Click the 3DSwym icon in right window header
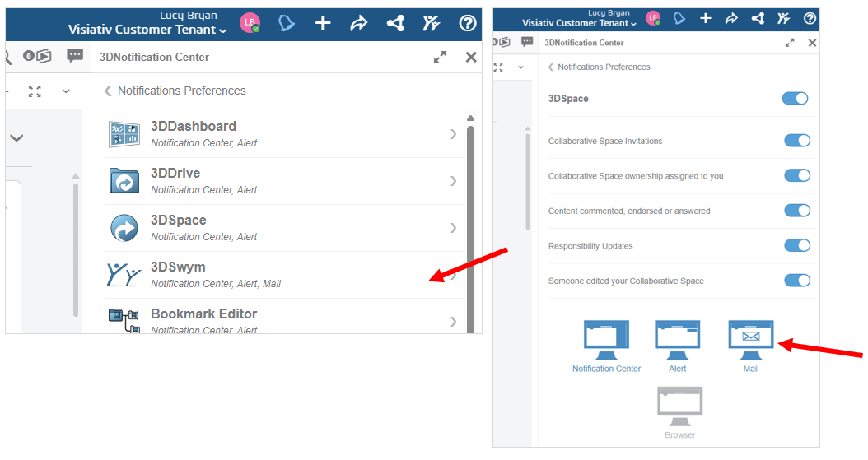This screenshot has height=460, width=868. pos(783,18)
